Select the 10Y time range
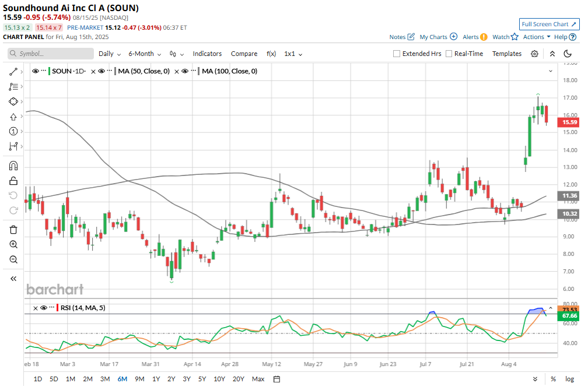Viewport: 588px width, 390px height. click(x=219, y=379)
